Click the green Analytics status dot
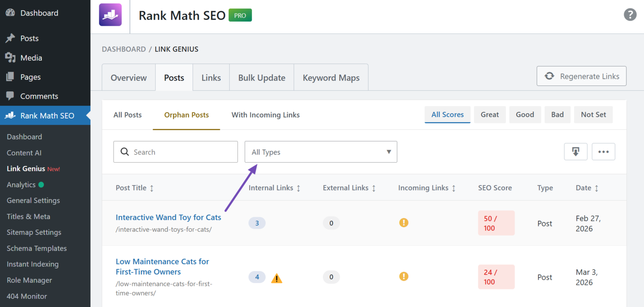The width and height of the screenshot is (644, 307). pos(41,185)
